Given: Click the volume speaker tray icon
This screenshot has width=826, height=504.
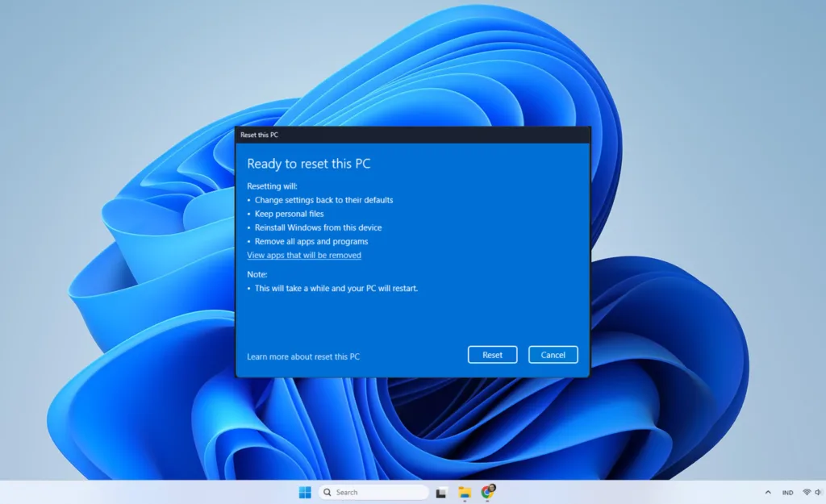Looking at the screenshot, I should pyautogui.click(x=818, y=493).
